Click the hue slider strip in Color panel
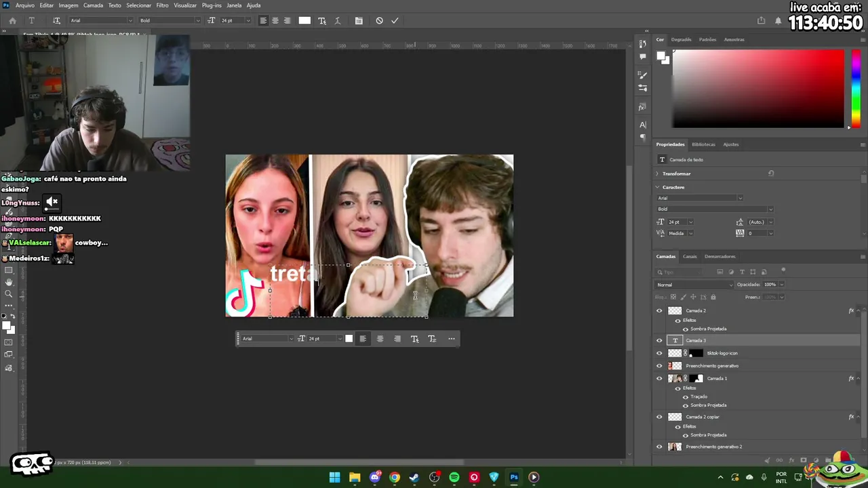 tap(855, 88)
